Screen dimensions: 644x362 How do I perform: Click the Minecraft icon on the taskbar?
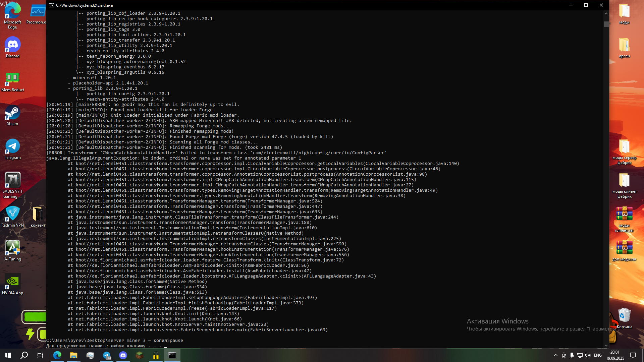pos(140,356)
